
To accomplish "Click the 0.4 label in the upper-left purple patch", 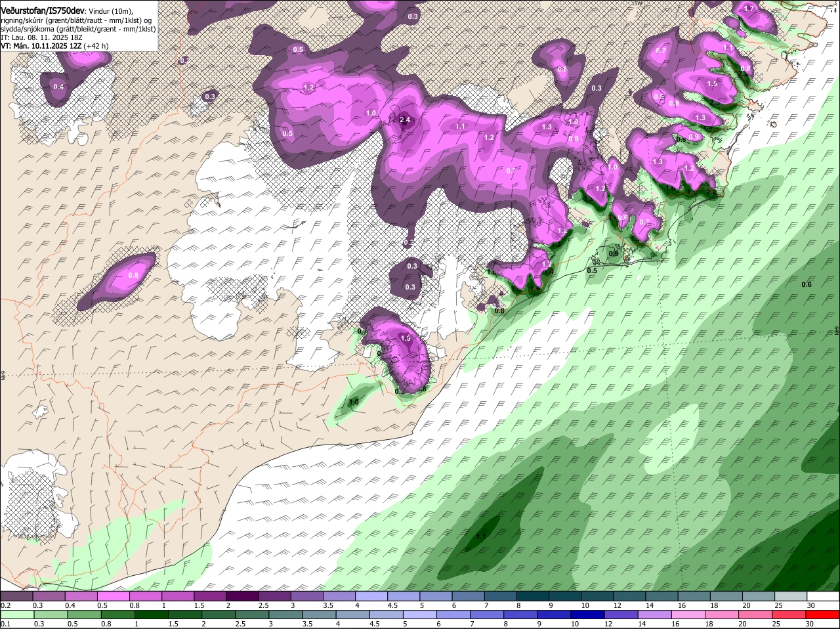I will point(58,87).
